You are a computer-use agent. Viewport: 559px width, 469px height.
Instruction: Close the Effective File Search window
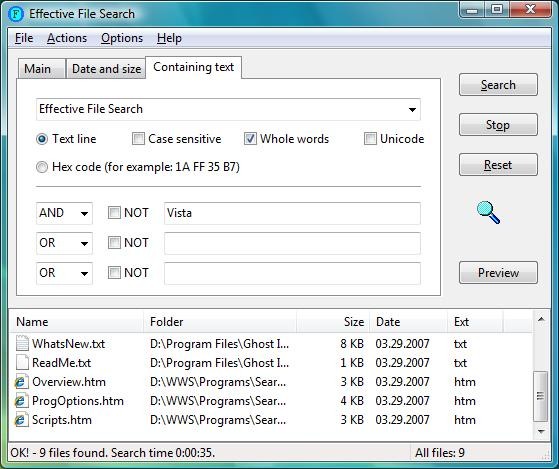(x=530, y=10)
